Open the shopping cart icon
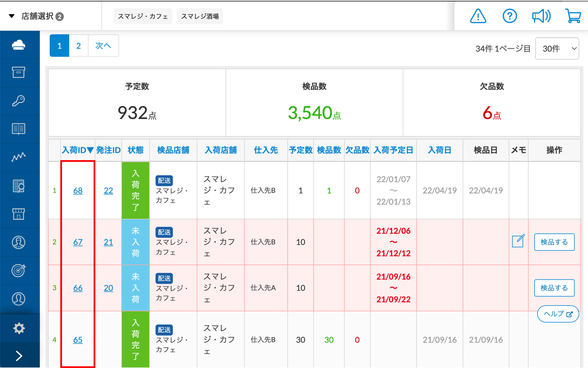588x368 pixels. pyautogui.click(x=573, y=16)
